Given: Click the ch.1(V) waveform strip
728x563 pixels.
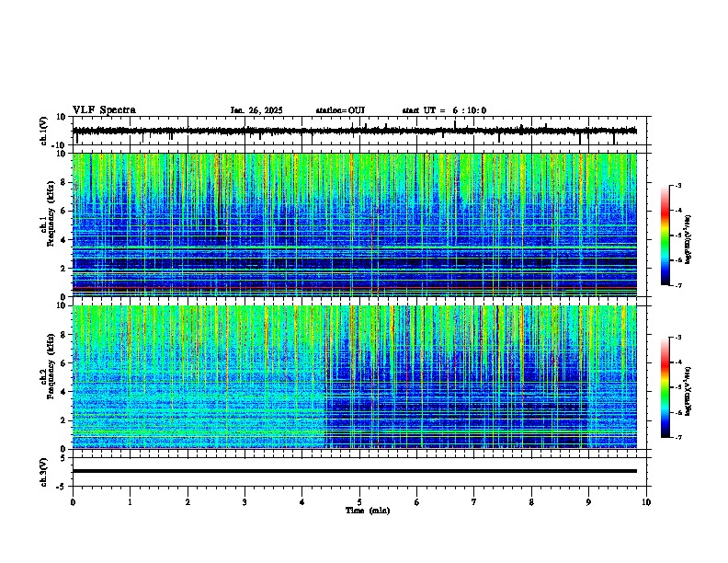Looking at the screenshot, I should tap(355, 131).
